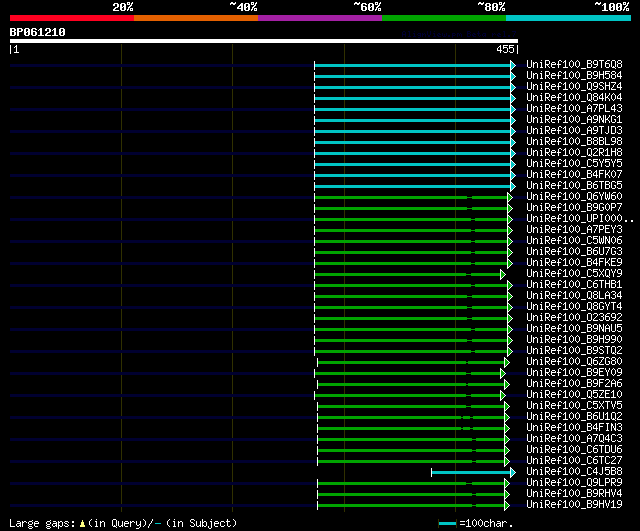The height and width of the screenshot is (531, 640).
Task: Select the UniRef100_B4FKE9 label
Action: (x=574, y=263)
